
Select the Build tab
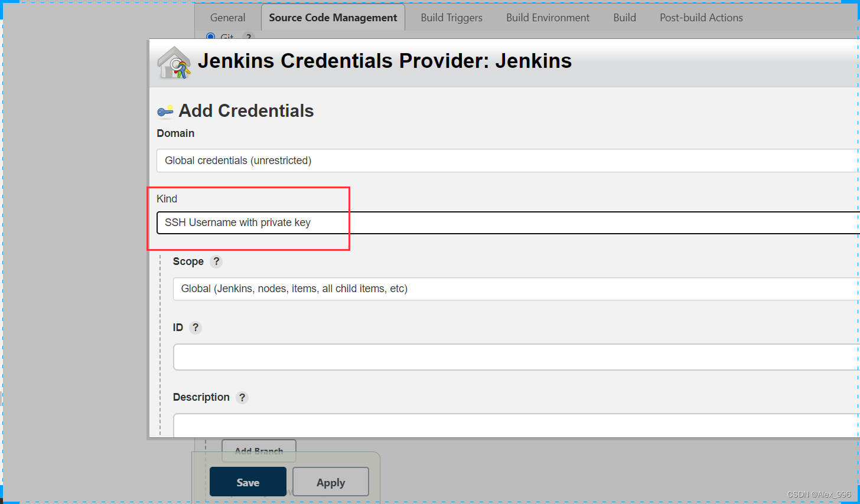[624, 18]
